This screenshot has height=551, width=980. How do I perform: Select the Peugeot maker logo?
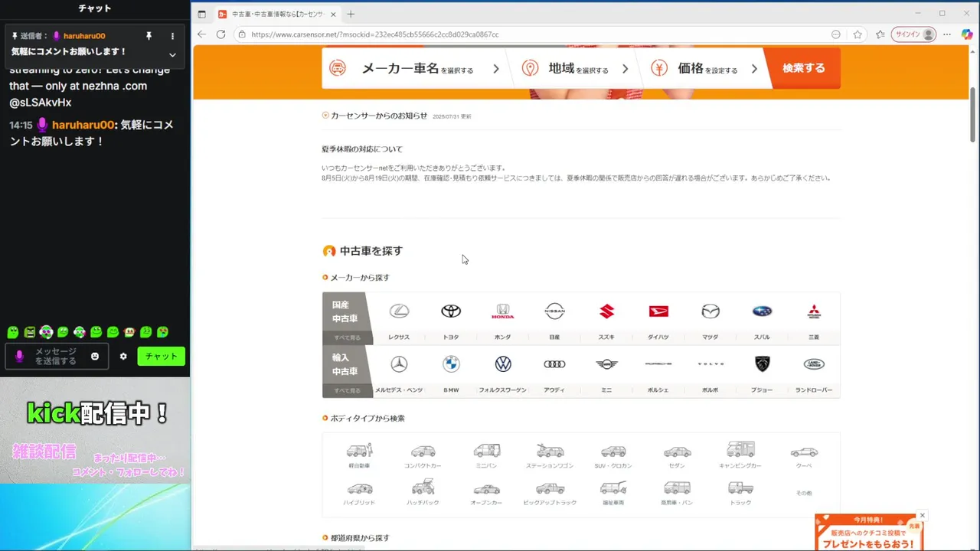tap(762, 364)
